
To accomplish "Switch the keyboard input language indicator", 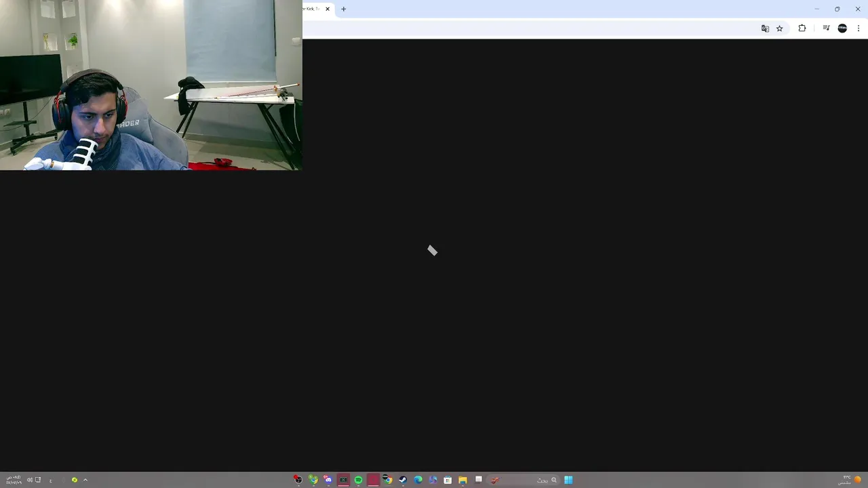I will pyautogui.click(x=50, y=480).
